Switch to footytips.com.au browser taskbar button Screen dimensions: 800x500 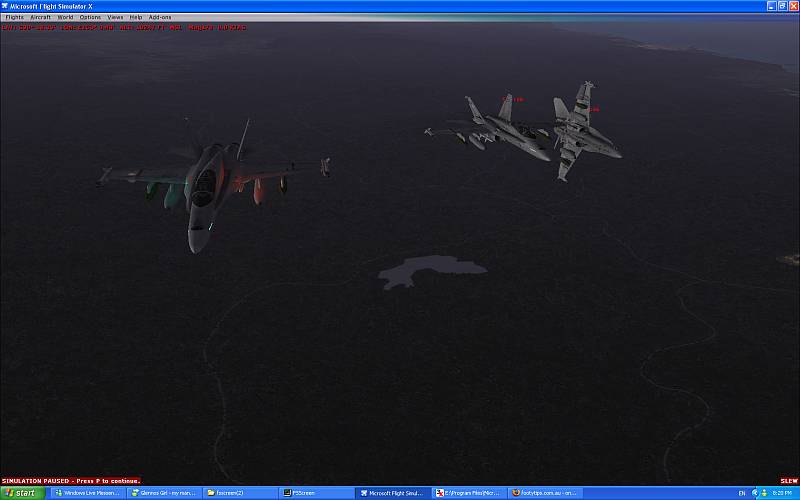click(x=544, y=493)
